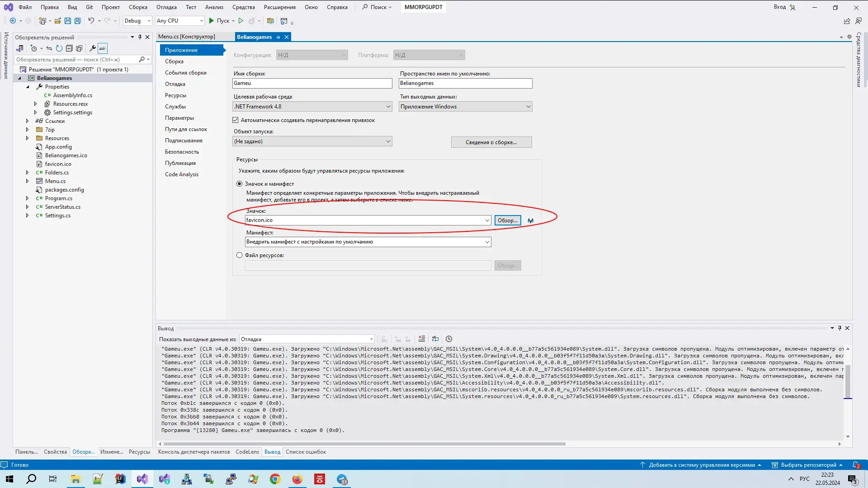Open the Целевая рабочая среда dropdown
This screenshot has height=488, width=868.
coord(312,107)
